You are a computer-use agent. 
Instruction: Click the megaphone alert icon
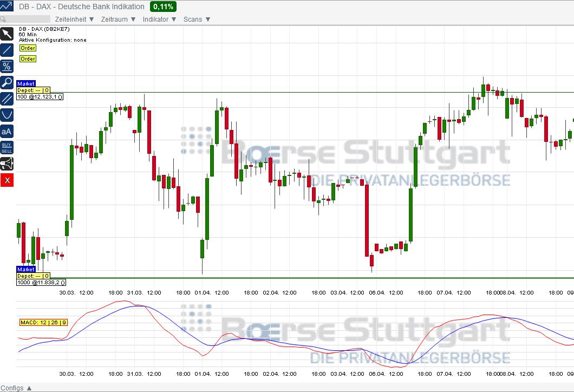click(x=6, y=164)
